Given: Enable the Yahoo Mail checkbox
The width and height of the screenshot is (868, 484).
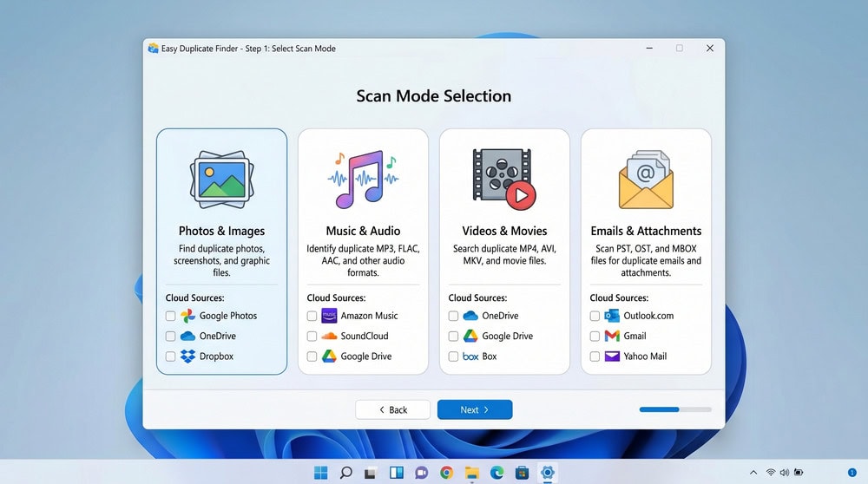Looking at the screenshot, I should point(595,356).
